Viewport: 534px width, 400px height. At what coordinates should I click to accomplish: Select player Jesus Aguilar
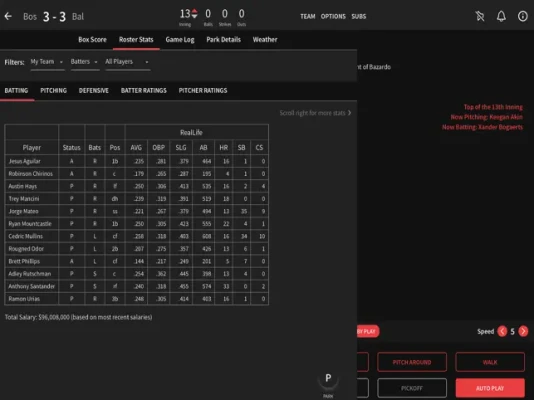(x=25, y=161)
